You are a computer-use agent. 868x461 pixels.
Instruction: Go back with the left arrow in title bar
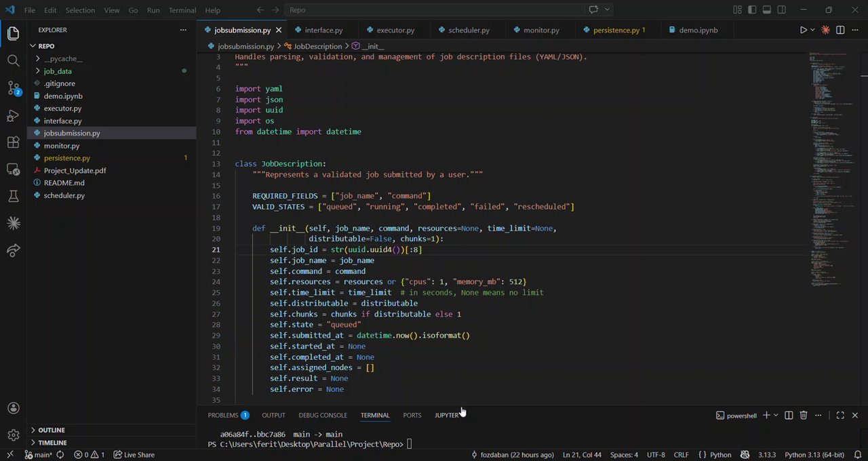coord(260,10)
